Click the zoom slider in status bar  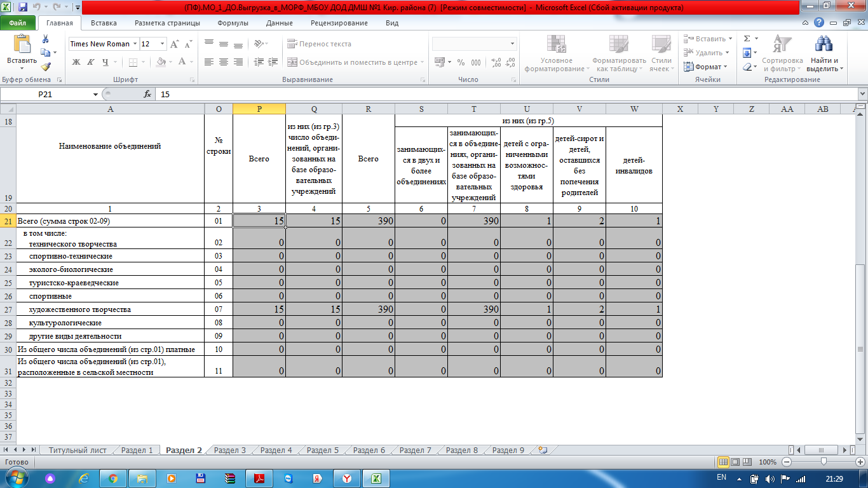click(824, 462)
